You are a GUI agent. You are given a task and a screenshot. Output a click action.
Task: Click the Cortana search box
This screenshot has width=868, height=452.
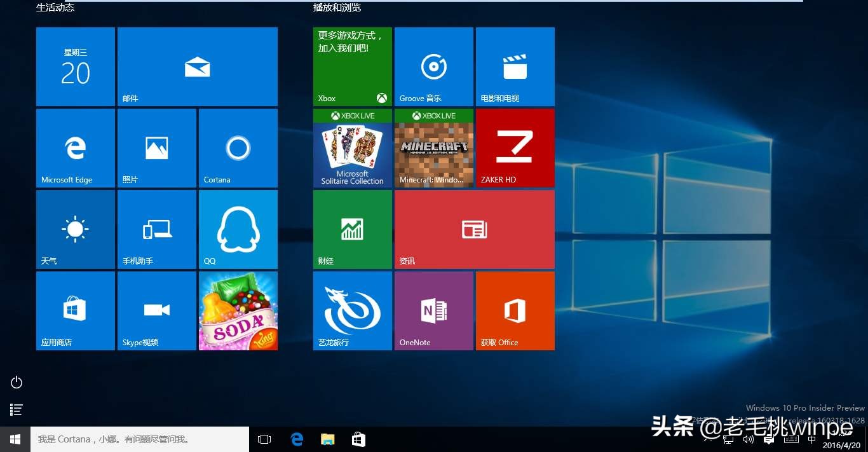140,439
